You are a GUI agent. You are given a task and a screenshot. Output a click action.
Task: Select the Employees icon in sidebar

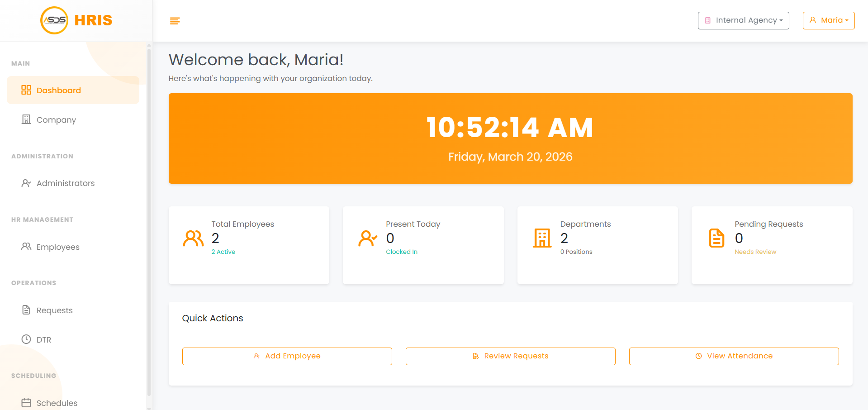click(x=27, y=247)
